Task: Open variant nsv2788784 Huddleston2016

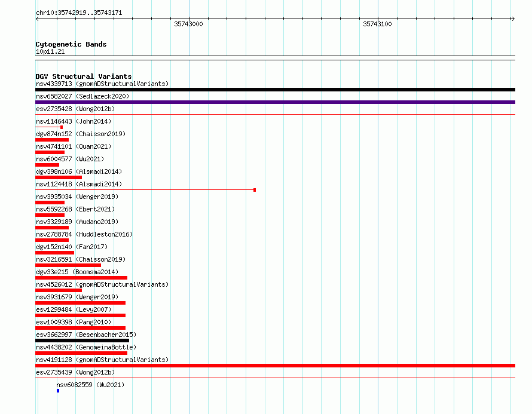Action: click(84, 234)
